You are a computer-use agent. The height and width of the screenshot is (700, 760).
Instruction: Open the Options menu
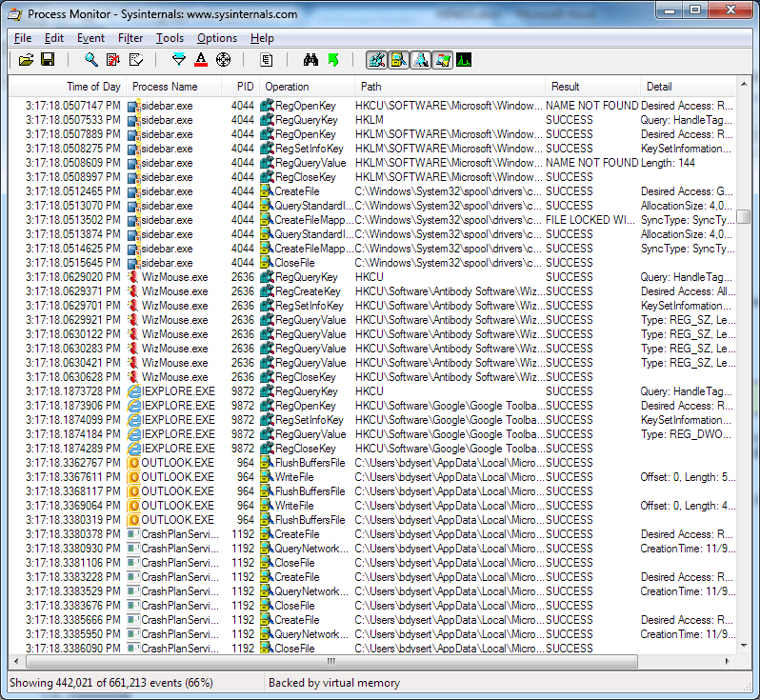(x=216, y=38)
